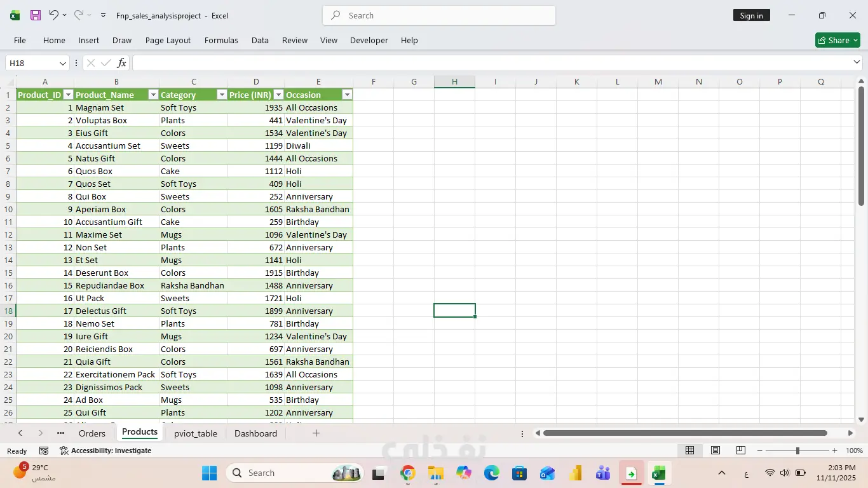Open Microsoft Teams from the taskbar
868x488 pixels.
[x=603, y=473]
